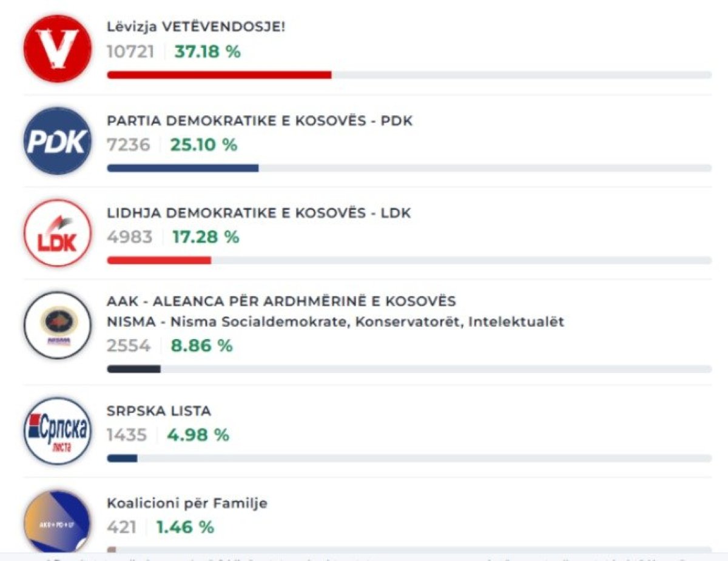Viewport: 728px width, 561px height.
Task: Click the Srpska Lista logo
Action: 58,431
